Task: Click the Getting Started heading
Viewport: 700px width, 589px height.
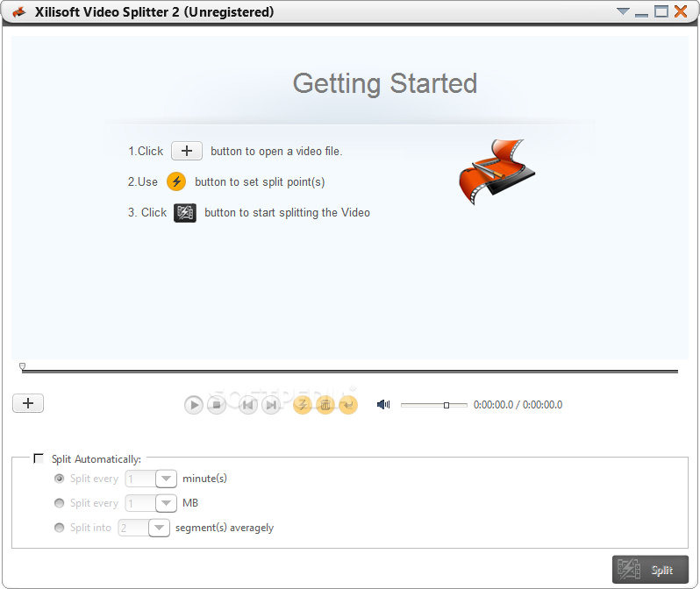Action: (x=385, y=84)
